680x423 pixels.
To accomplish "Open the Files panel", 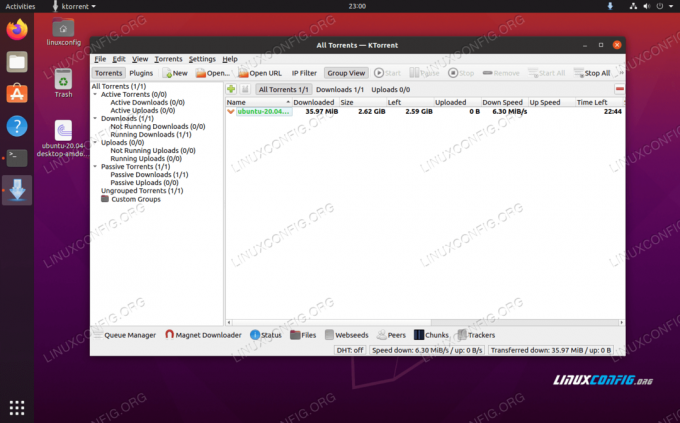I will 303,335.
